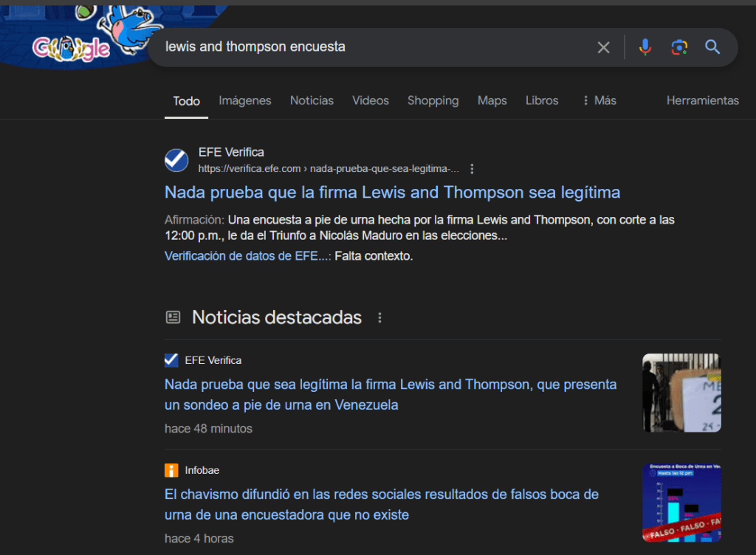Image resolution: width=756 pixels, height=555 pixels.
Task: Open the Shopping tab
Action: (433, 100)
